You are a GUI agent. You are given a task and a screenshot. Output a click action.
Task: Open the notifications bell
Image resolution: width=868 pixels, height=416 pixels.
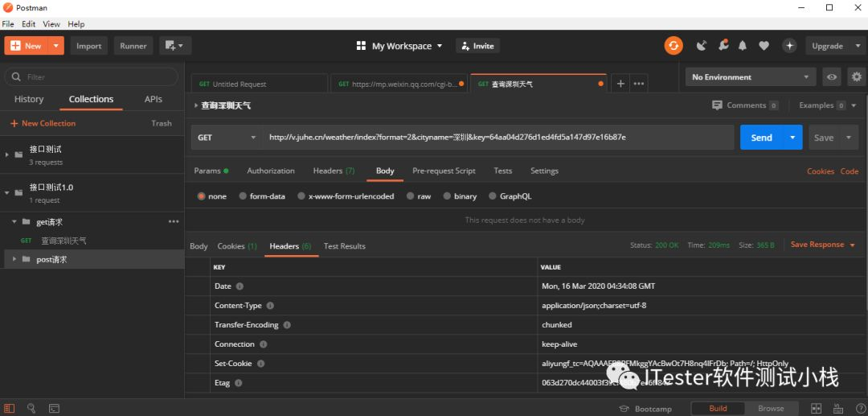coord(743,45)
